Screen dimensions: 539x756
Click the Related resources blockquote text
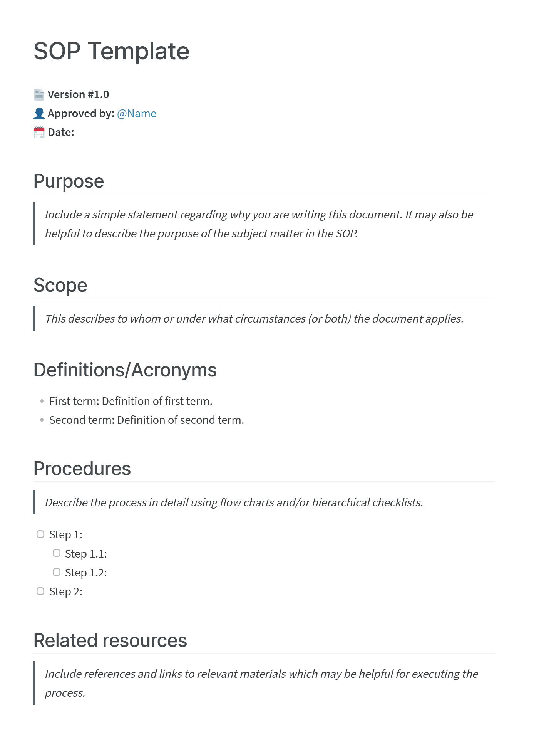point(261,683)
